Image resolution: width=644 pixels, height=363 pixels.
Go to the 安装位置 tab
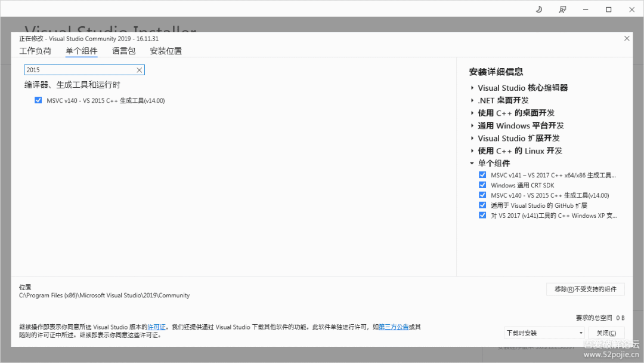pyautogui.click(x=166, y=51)
